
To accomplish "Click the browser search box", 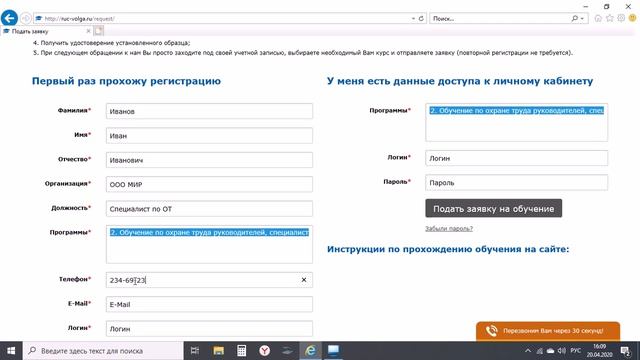I will pos(500,18).
